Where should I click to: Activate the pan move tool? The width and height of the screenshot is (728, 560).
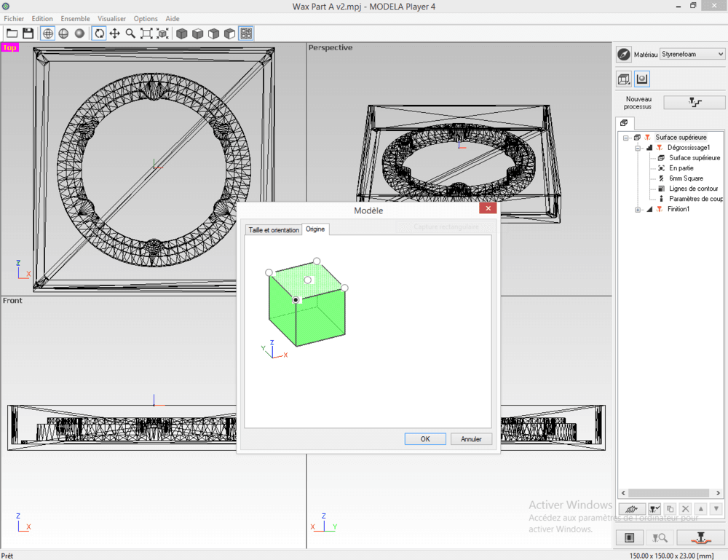click(x=115, y=33)
